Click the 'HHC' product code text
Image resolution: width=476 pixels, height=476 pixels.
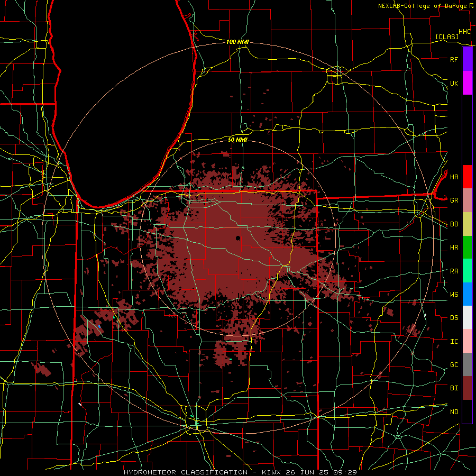(464, 32)
